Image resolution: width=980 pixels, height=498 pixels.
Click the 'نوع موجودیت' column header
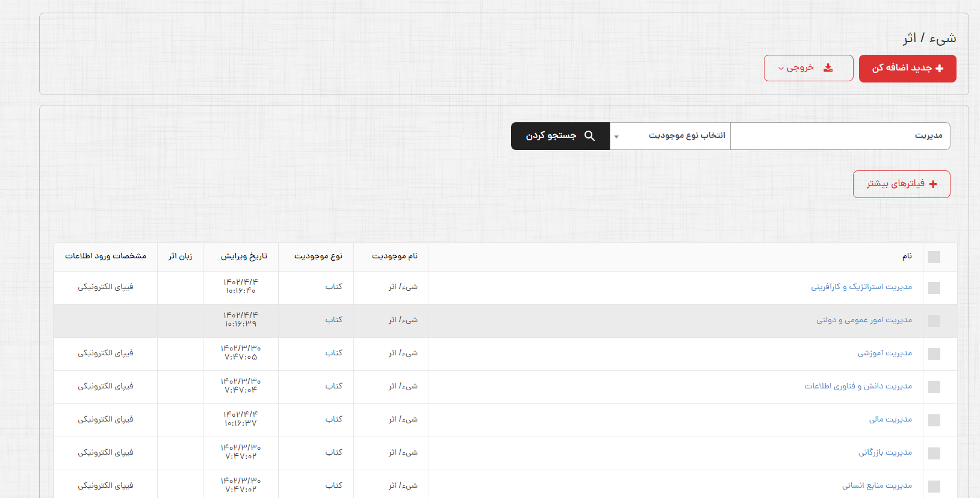318,257
